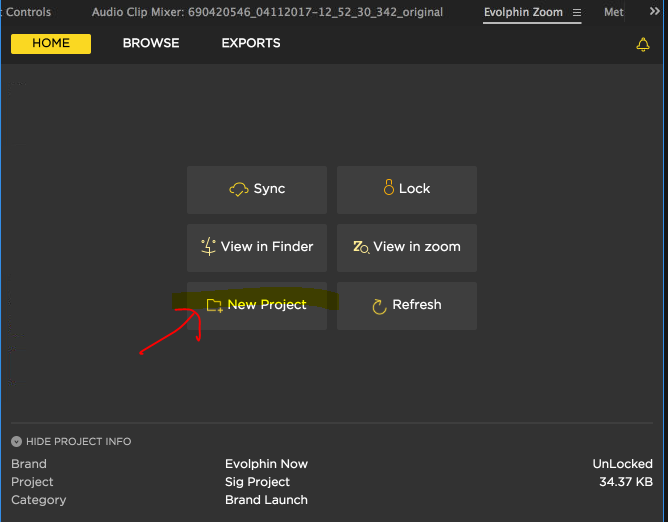Click the View in Finder icon
Screen dimensions: 668x522
click(x=209, y=246)
